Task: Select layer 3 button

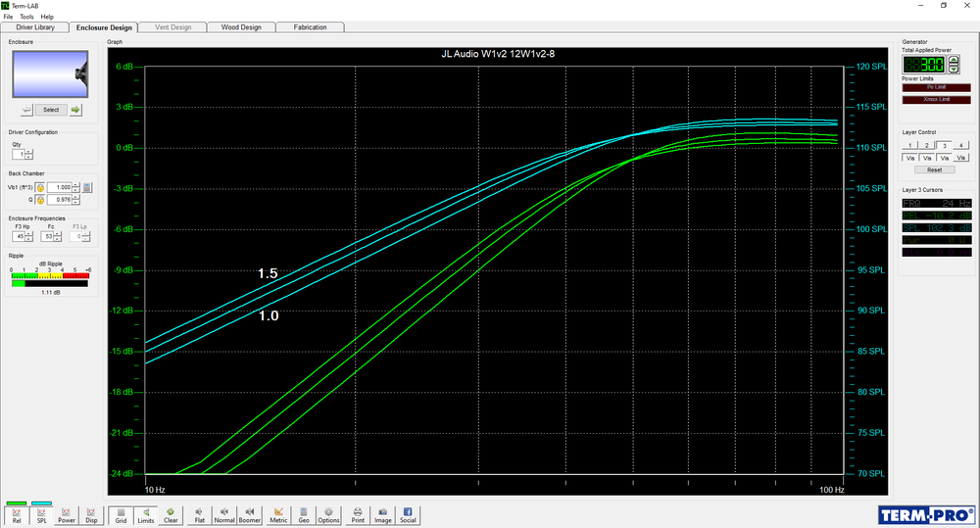Action: point(944,145)
